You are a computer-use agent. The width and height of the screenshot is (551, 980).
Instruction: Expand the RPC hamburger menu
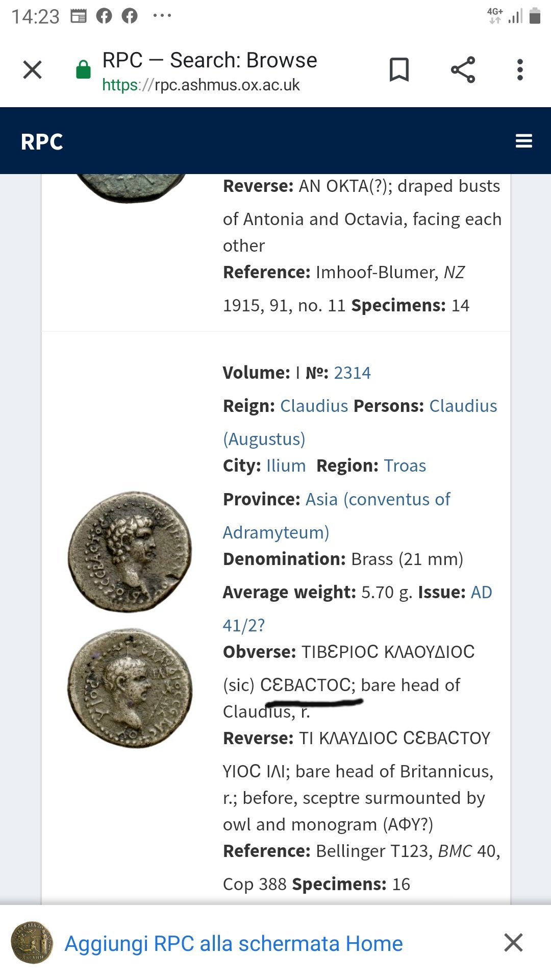524,141
